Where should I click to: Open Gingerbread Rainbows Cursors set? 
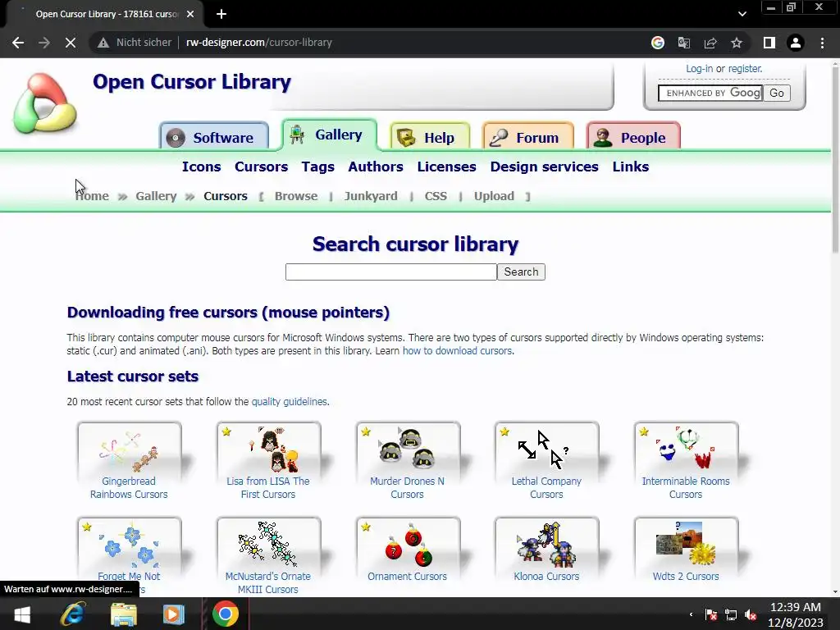[x=129, y=462]
